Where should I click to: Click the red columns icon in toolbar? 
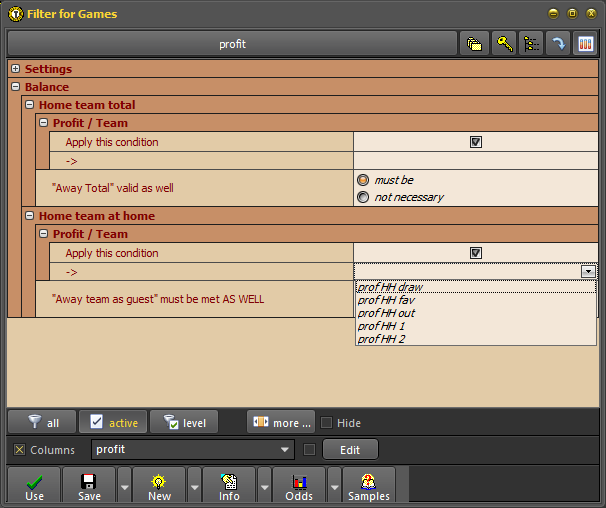[585, 44]
